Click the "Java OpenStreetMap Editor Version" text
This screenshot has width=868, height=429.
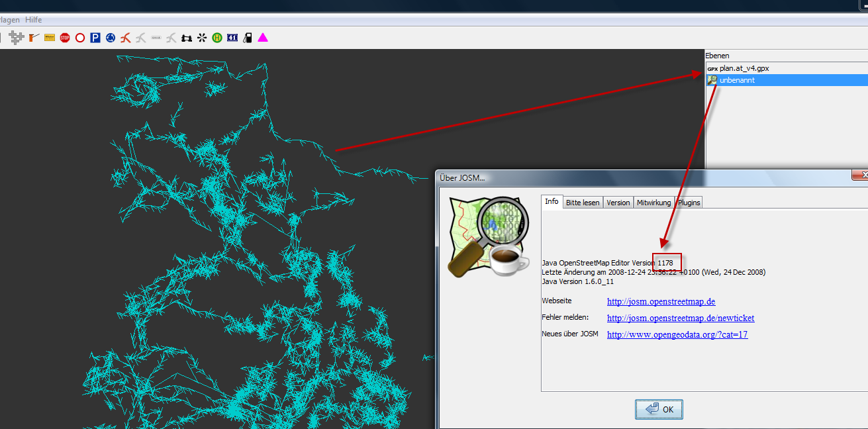point(598,263)
